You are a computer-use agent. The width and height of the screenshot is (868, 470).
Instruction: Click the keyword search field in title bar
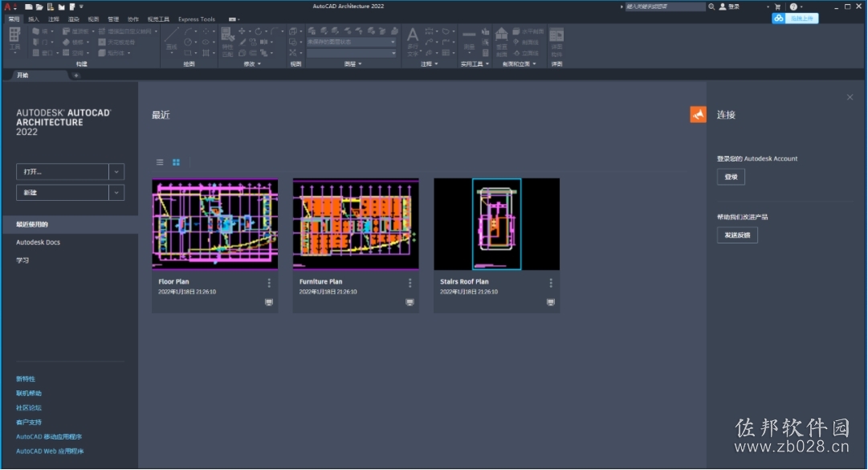click(665, 6)
